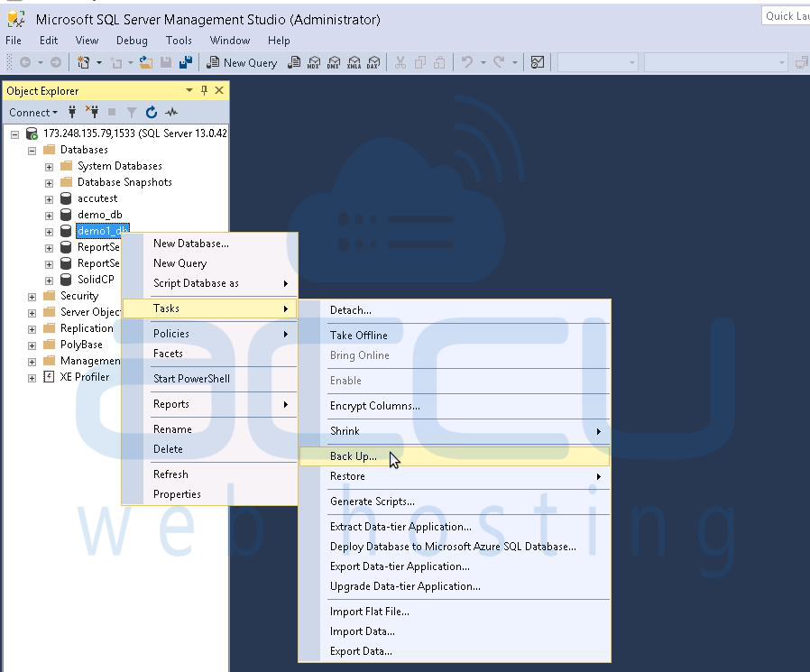The height and width of the screenshot is (672, 810).
Task: Select the server node 173.248.135.79,1533
Action: 134,133
